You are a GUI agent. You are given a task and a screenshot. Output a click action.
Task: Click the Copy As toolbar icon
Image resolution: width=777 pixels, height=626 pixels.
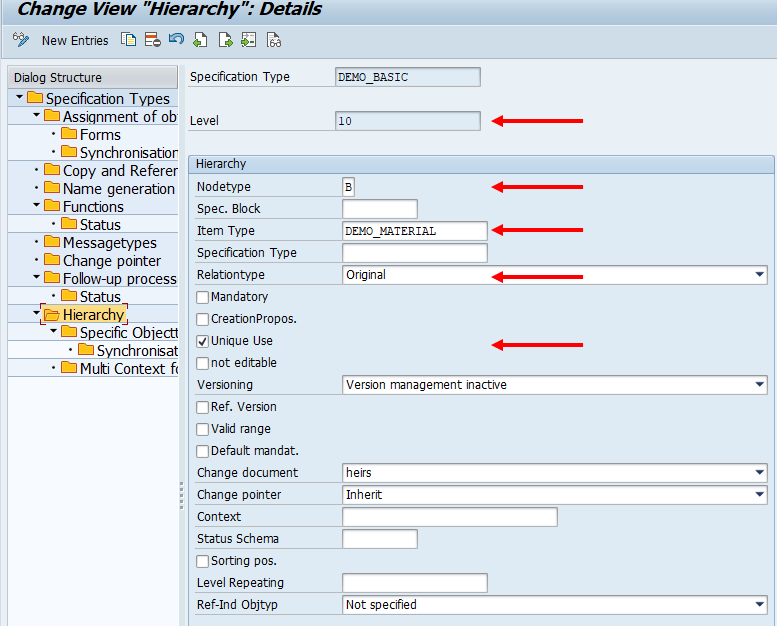tap(128, 40)
